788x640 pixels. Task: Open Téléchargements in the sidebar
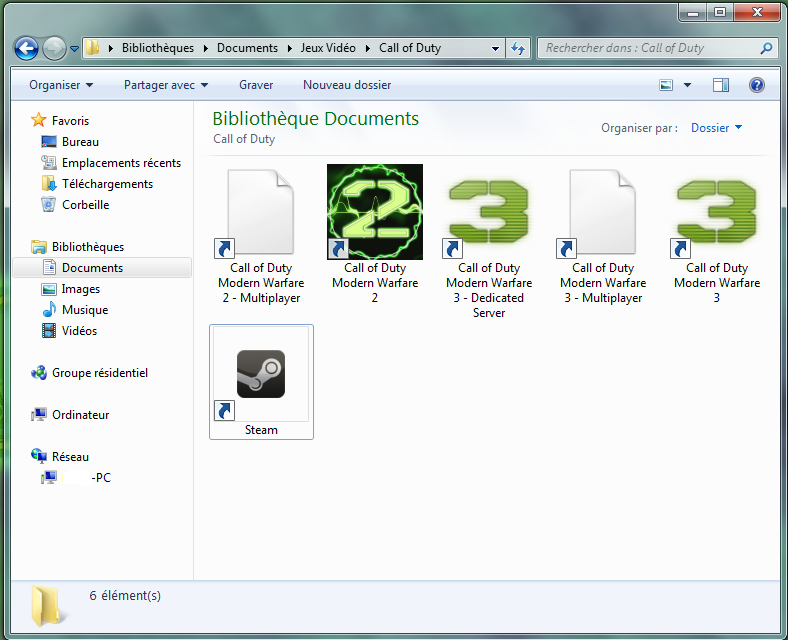click(107, 184)
